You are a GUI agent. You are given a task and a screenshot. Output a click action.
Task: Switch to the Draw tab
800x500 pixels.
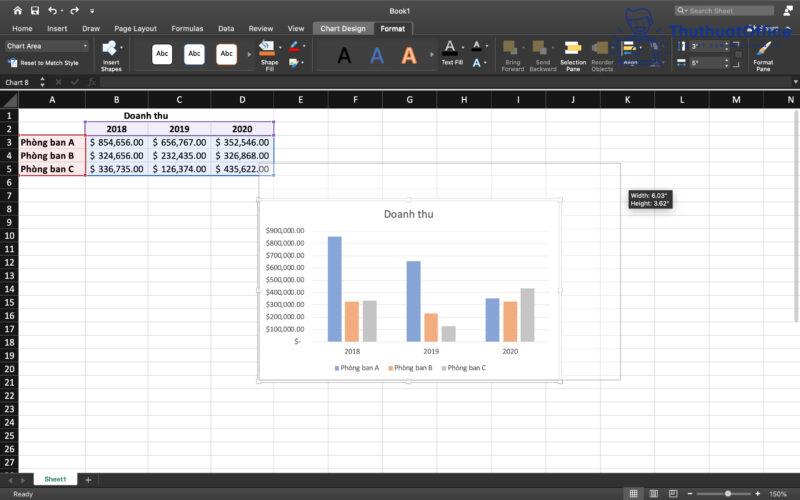point(91,29)
